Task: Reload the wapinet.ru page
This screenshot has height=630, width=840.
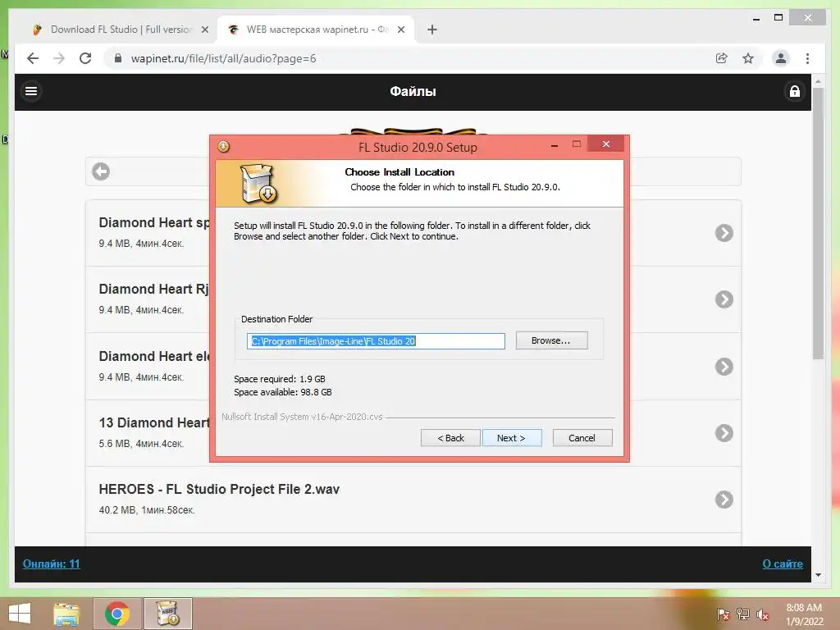Action: coord(85,58)
